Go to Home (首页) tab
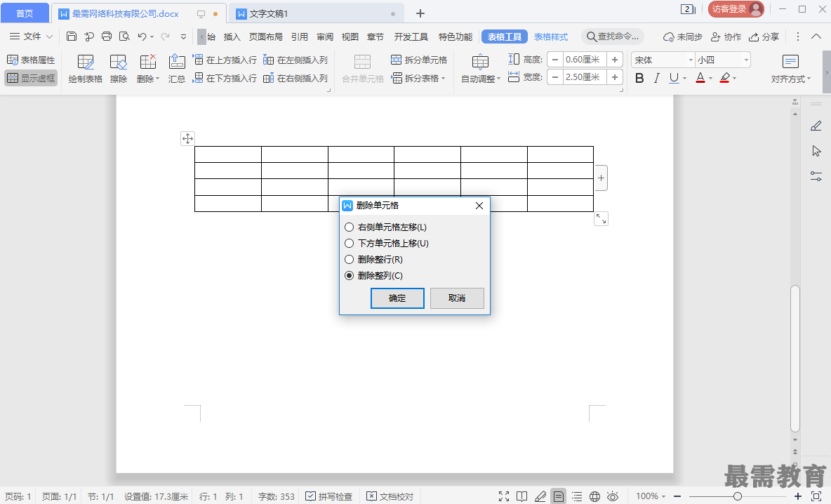 [25, 13]
